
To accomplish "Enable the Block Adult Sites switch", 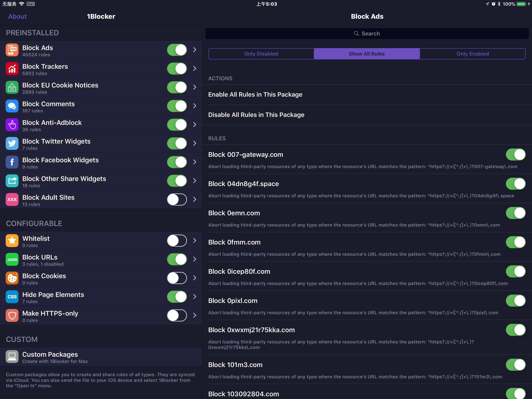I will point(177,199).
